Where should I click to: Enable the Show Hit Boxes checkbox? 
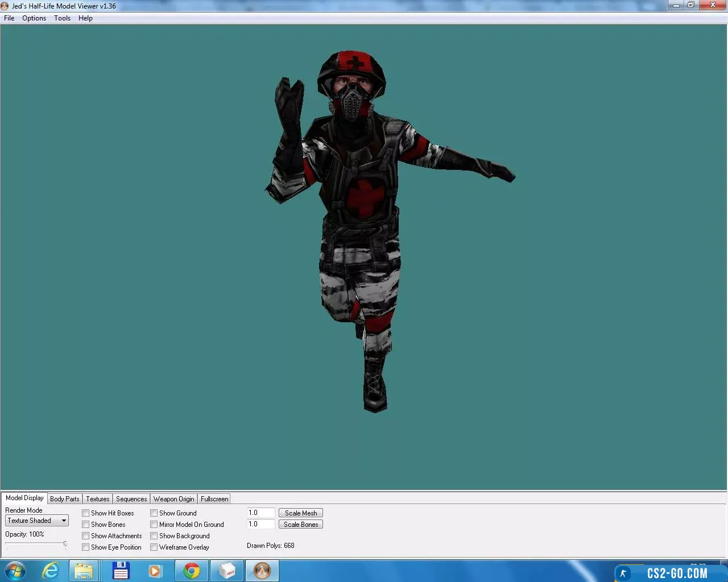[x=86, y=513]
